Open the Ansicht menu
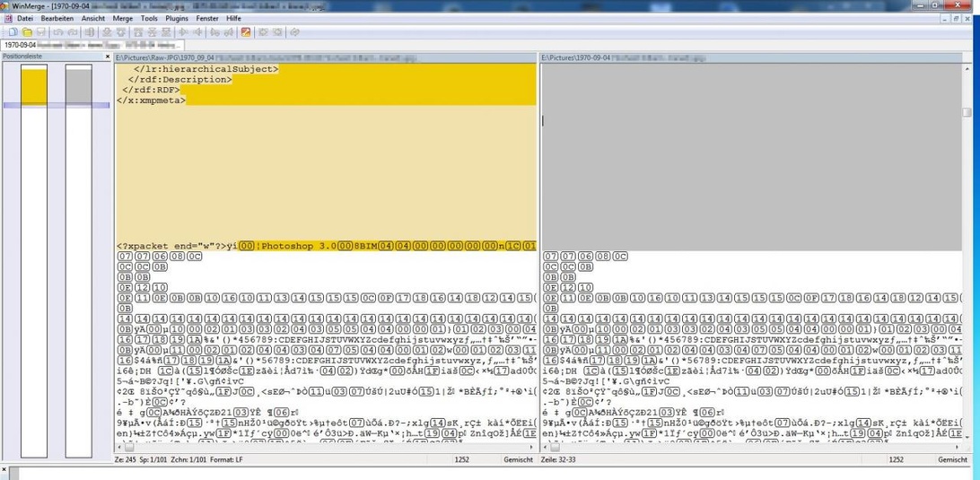Screen dimensions: 980x480 pyautogui.click(x=92, y=18)
